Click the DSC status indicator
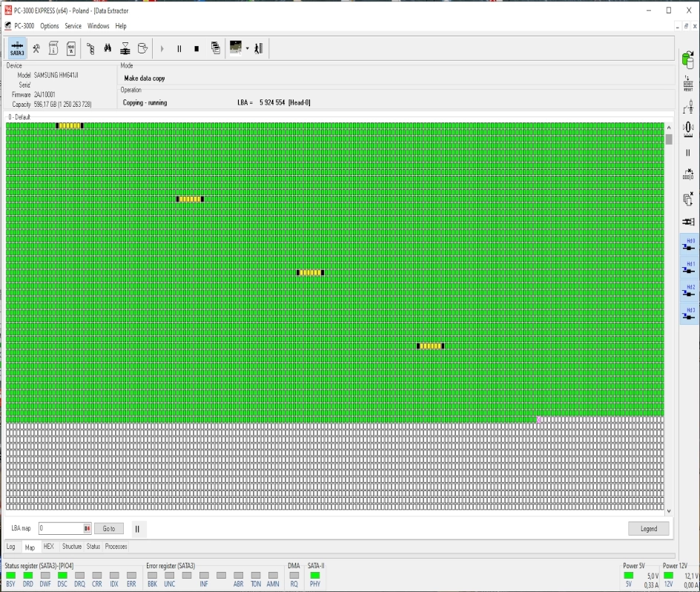The width and height of the screenshot is (700, 592). 62,576
